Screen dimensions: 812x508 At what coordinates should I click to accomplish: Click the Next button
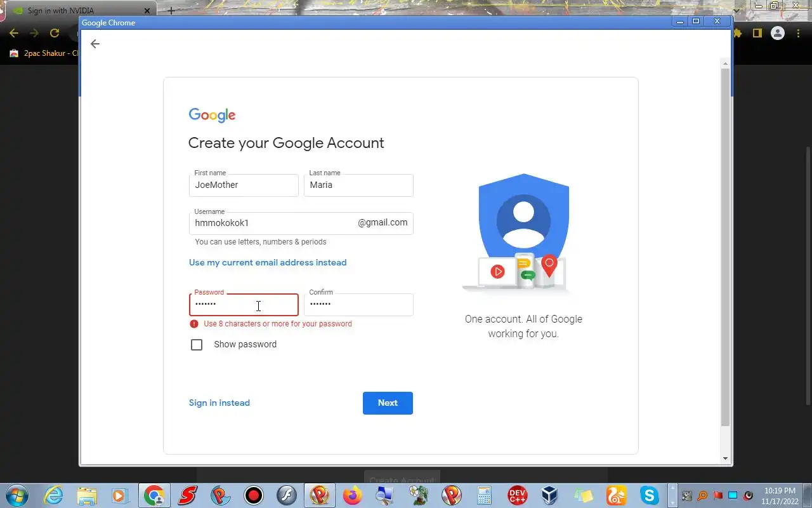[388, 403]
